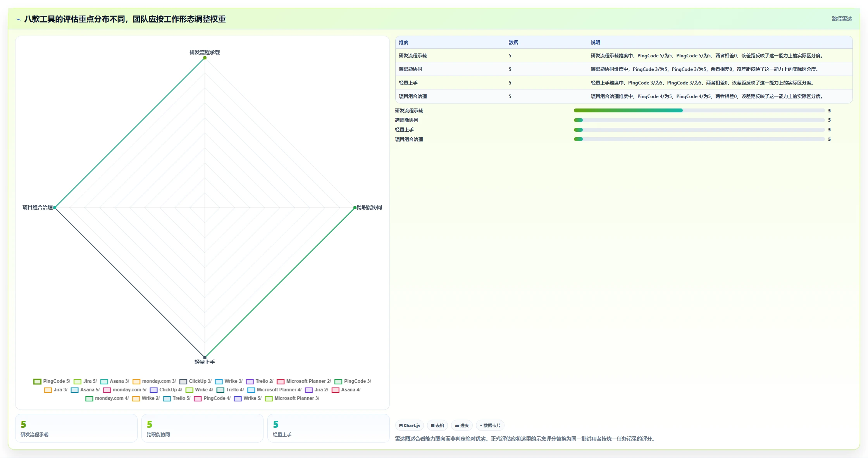Select the 项目组合治理 table row cell

coord(413,96)
